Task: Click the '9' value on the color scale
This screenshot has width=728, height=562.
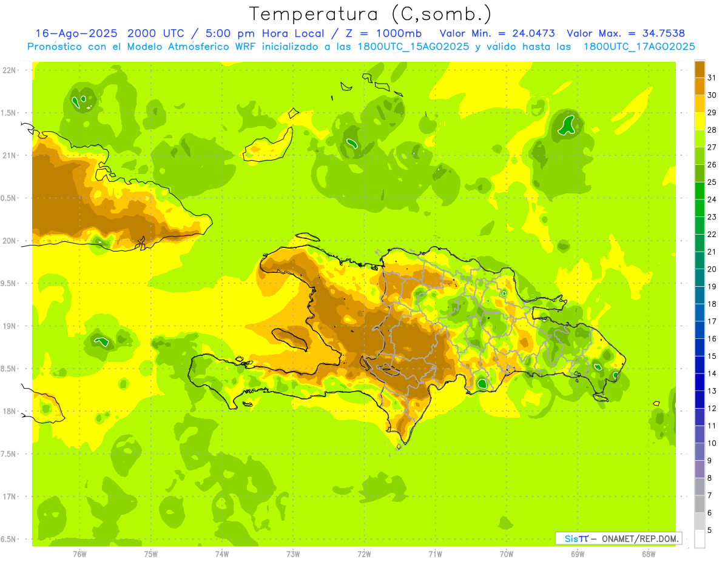Action: coord(710,461)
